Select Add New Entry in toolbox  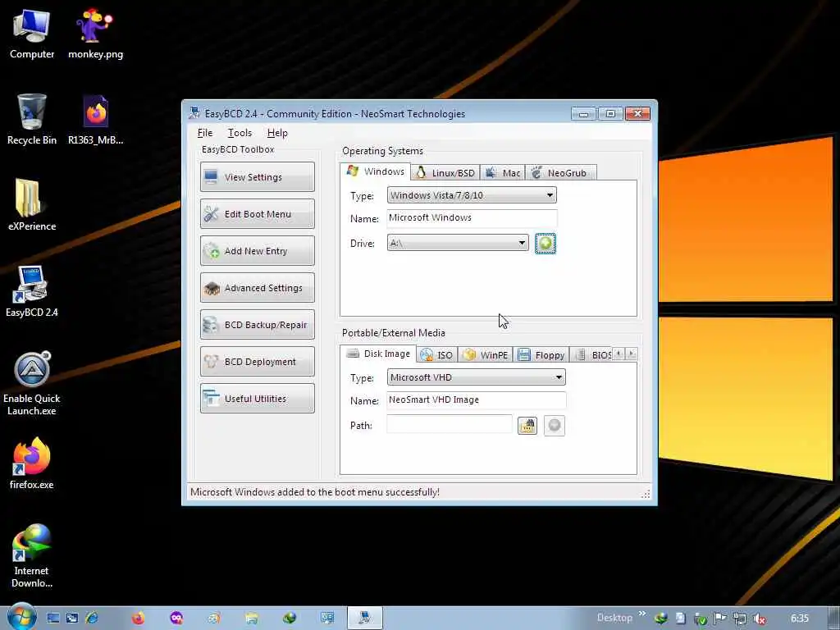pos(257,251)
